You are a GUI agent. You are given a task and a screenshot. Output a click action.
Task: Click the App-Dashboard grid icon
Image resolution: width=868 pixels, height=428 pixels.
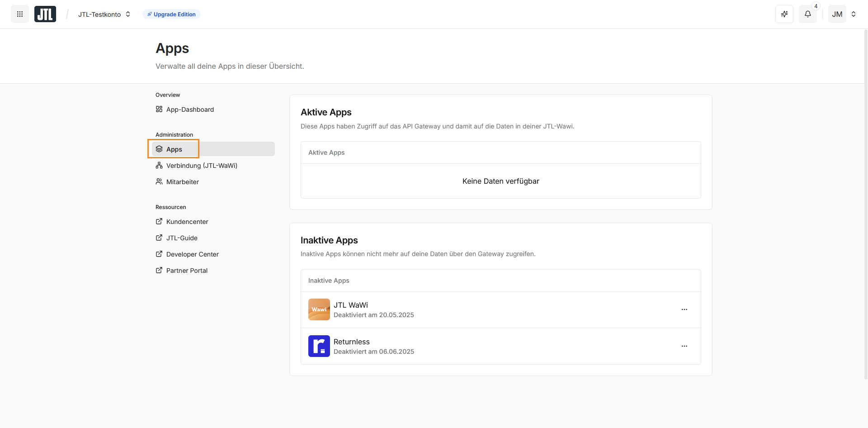(x=159, y=109)
